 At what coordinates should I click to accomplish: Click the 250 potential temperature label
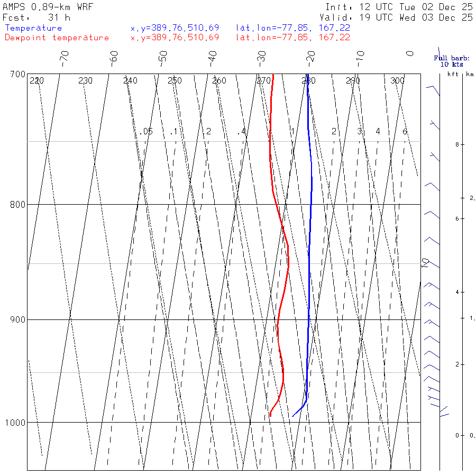175,81
